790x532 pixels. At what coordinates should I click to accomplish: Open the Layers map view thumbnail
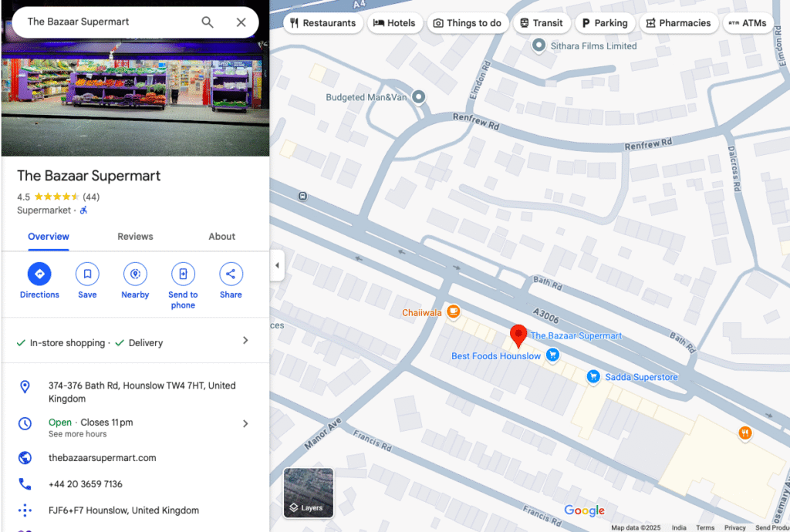point(309,493)
